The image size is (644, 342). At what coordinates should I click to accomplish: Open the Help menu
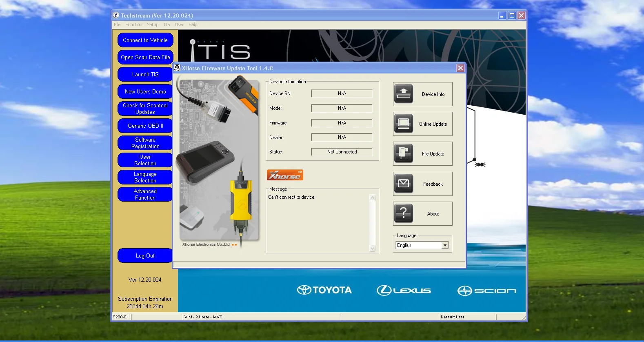click(193, 24)
